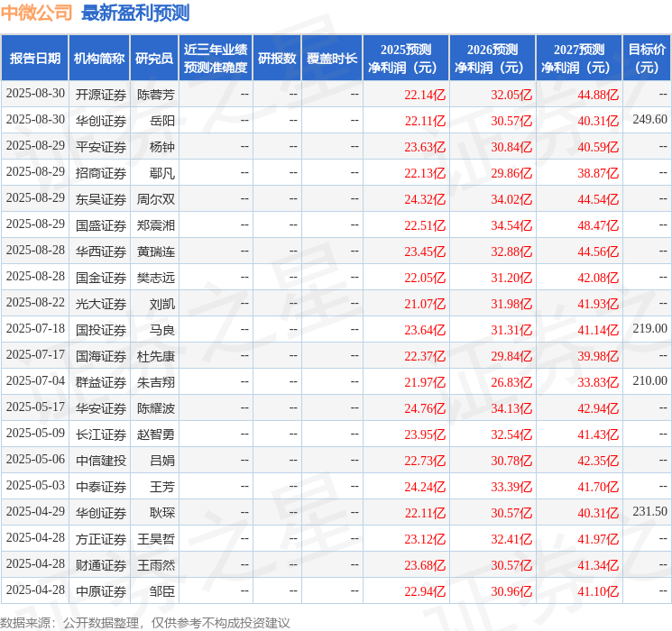
Task: Click 群益证券 institution name
Action: coord(101,382)
